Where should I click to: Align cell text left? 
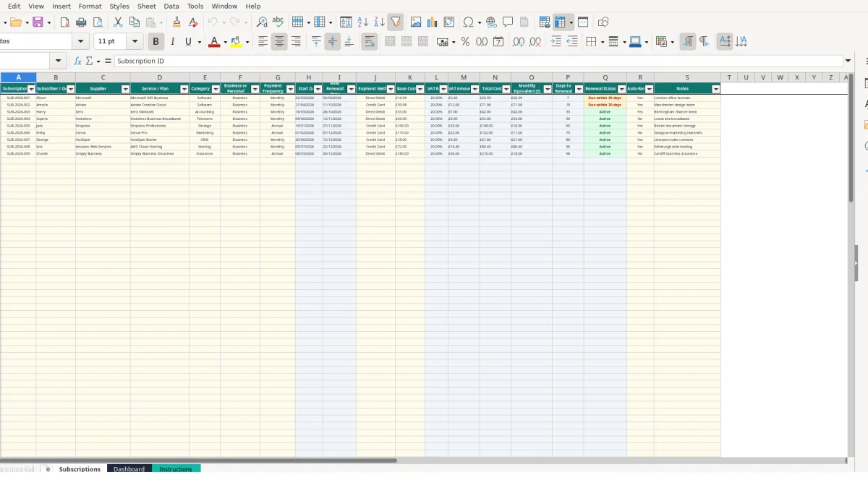(x=263, y=42)
